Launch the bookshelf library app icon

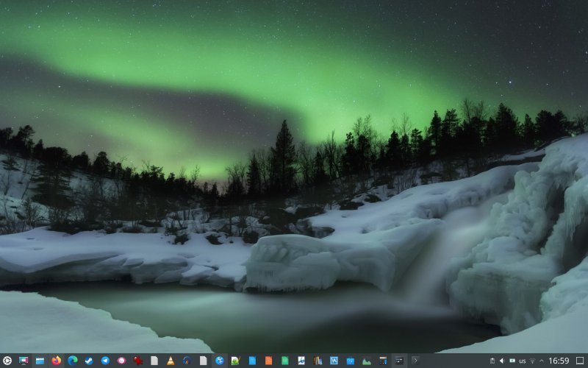(x=318, y=361)
